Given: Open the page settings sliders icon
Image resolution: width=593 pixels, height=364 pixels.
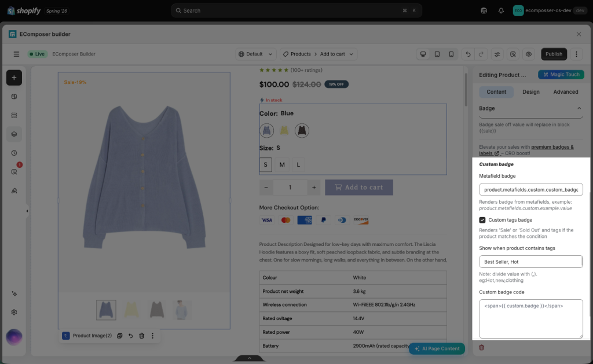Looking at the screenshot, I should [x=497, y=54].
